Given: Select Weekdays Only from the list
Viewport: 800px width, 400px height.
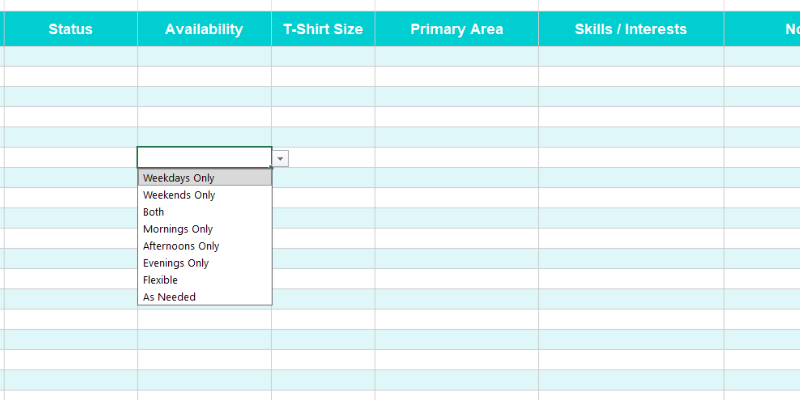Looking at the screenshot, I should point(205,178).
